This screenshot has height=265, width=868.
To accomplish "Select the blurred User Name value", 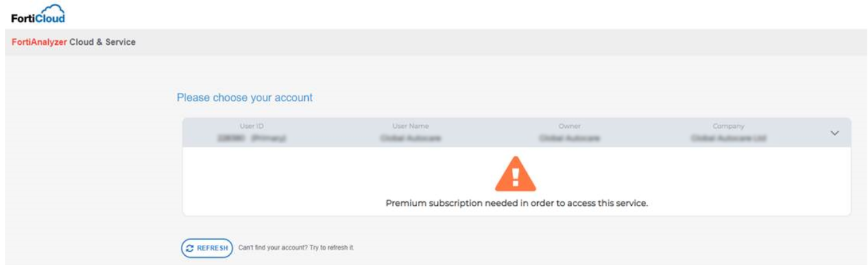I will [x=411, y=138].
